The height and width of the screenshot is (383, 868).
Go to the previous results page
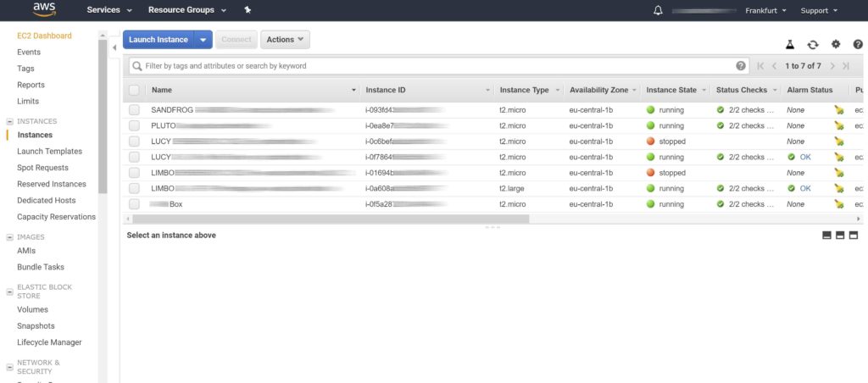coord(775,66)
